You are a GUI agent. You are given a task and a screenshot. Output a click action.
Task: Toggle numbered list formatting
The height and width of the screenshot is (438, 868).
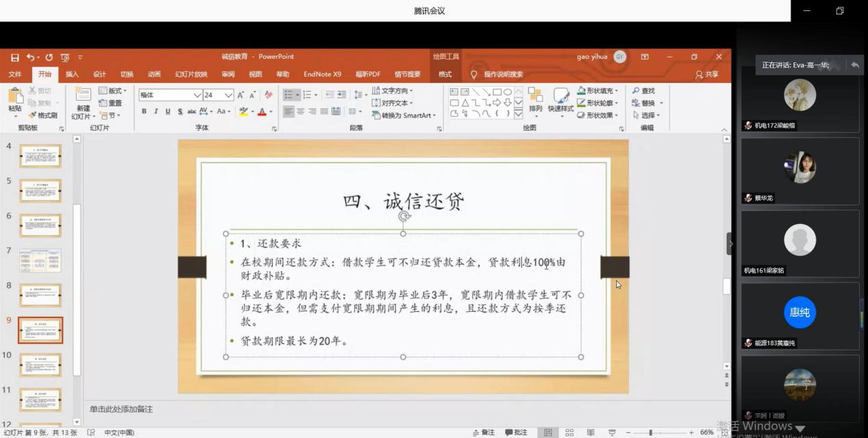point(307,94)
